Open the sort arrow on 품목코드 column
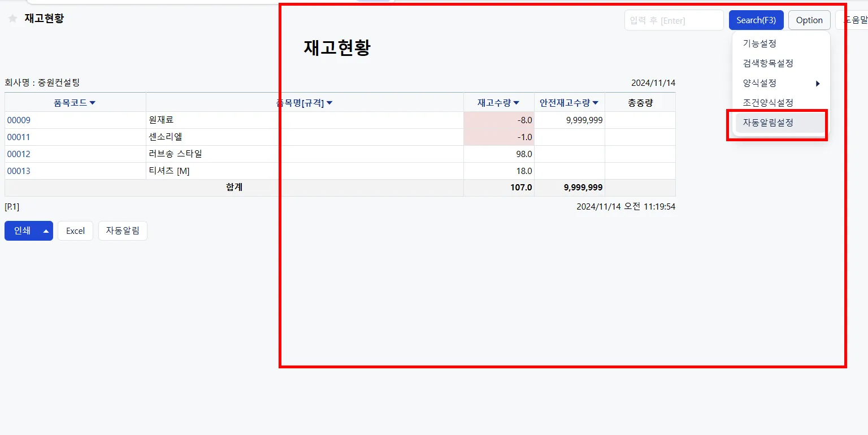This screenshot has width=868, height=435. (x=93, y=103)
